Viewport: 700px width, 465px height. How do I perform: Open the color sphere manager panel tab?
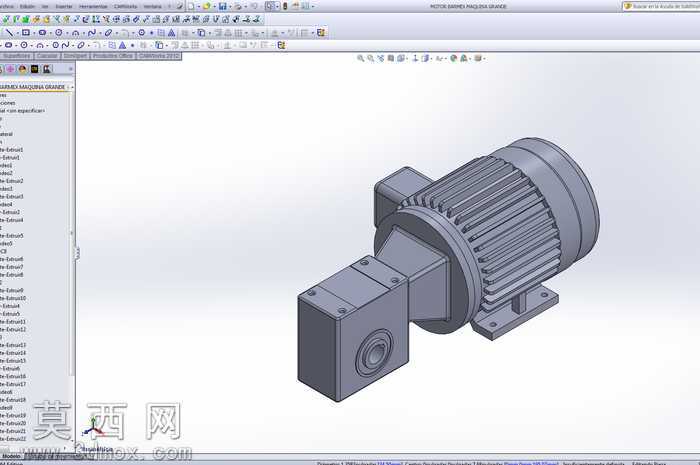point(22,69)
